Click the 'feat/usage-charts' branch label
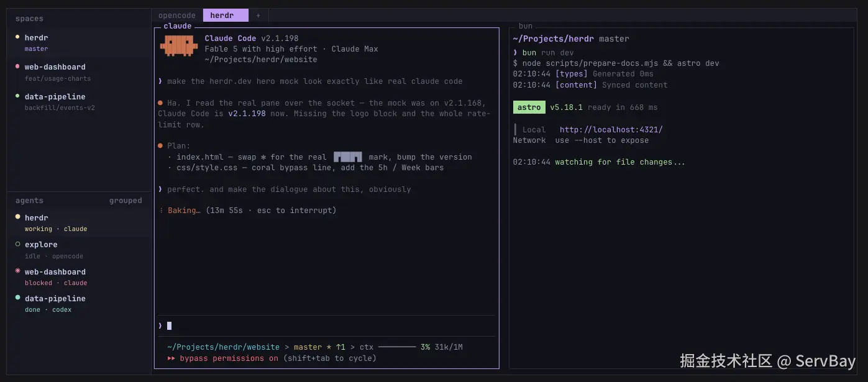Screen dimensions: 868x382 tap(58, 79)
